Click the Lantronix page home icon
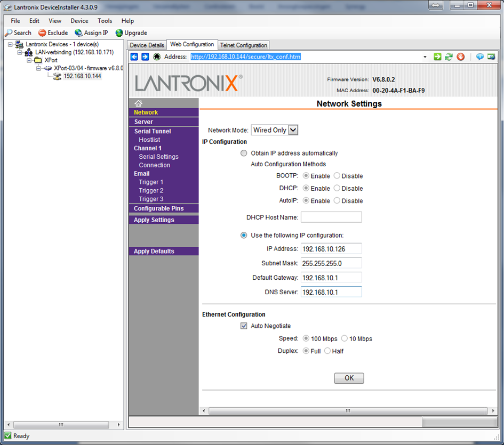Screen dimensions: 504x445 point(139,103)
